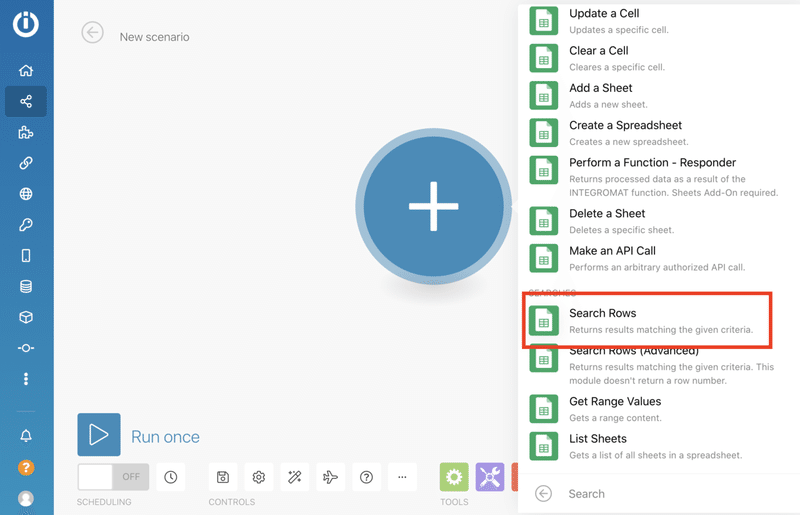Select Perform a Function - Responder module
Image resolution: width=800 pixels, height=515 pixels.
pos(659,177)
